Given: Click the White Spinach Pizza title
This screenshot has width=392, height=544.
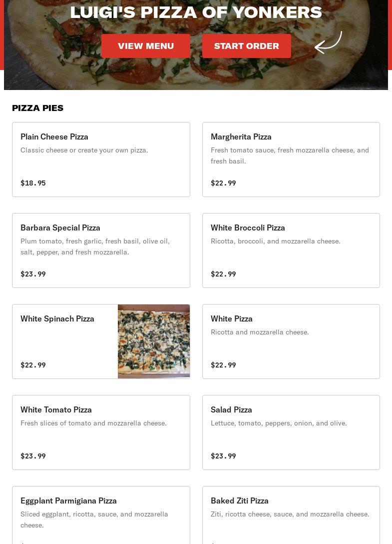Looking at the screenshot, I should point(57,318).
